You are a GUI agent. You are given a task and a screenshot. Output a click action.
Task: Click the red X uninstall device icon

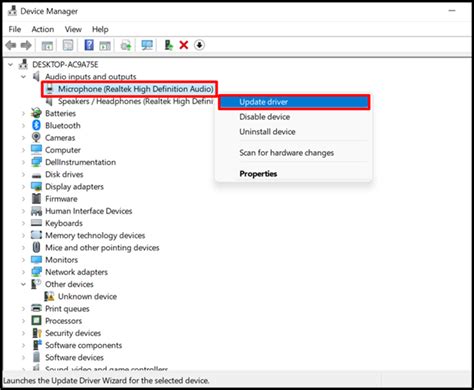pyautogui.click(x=184, y=45)
